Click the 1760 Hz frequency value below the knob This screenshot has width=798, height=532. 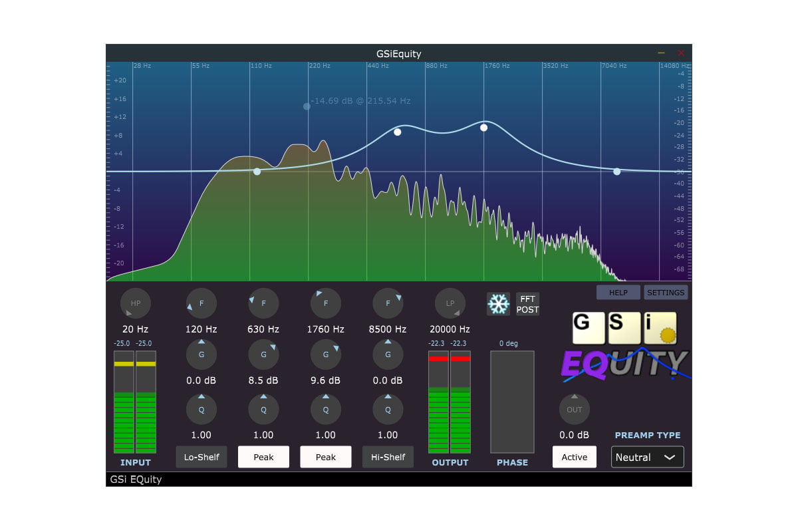pos(326,329)
